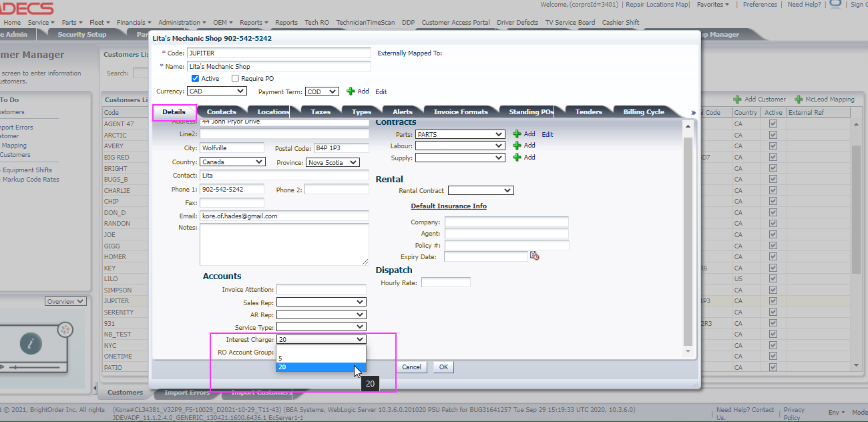Open the Repair Locations Map link
This screenshot has height=422, width=868.
point(657,5)
